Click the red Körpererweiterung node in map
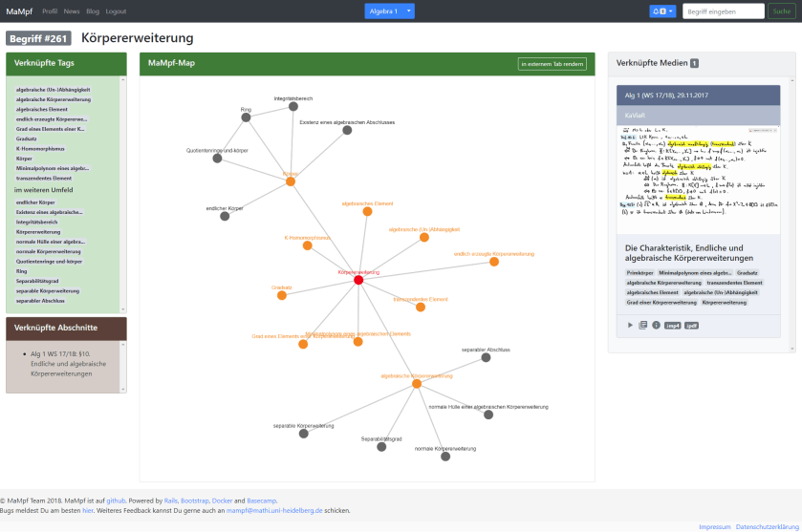The image size is (802, 532). [x=358, y=280]
